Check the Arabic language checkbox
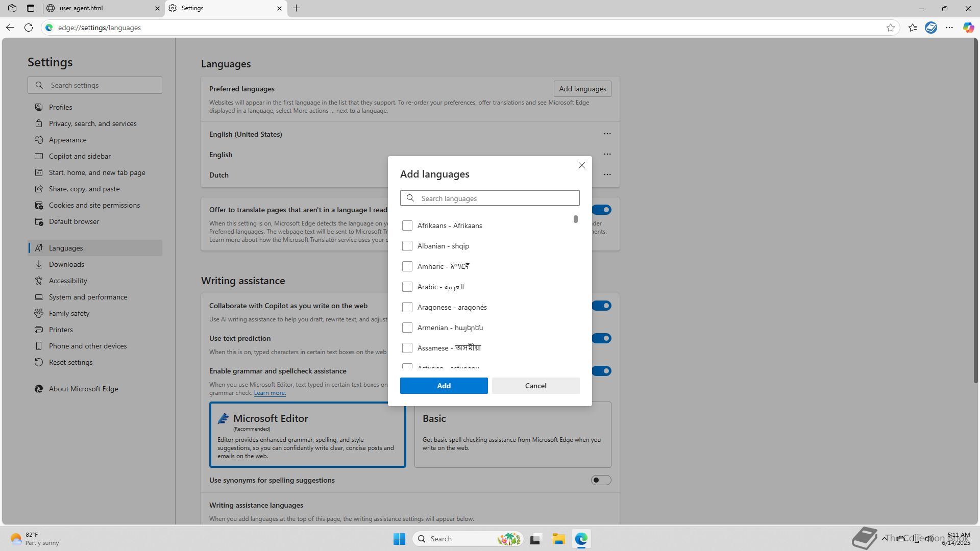This screenshot has width=980, height=551. pyautogui.click(x=407, y=287)
